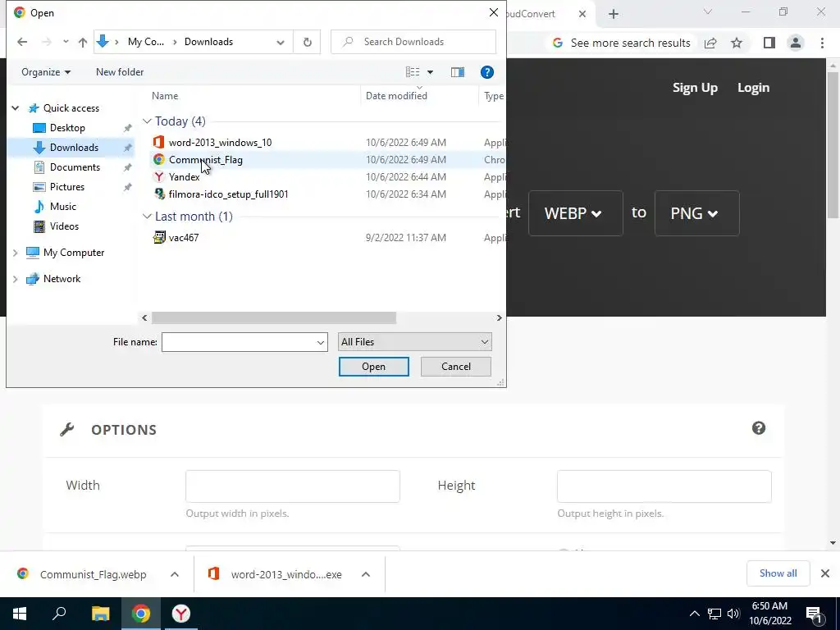Sort by Name column header
840x630 pixels.
(x=165, y=96)
